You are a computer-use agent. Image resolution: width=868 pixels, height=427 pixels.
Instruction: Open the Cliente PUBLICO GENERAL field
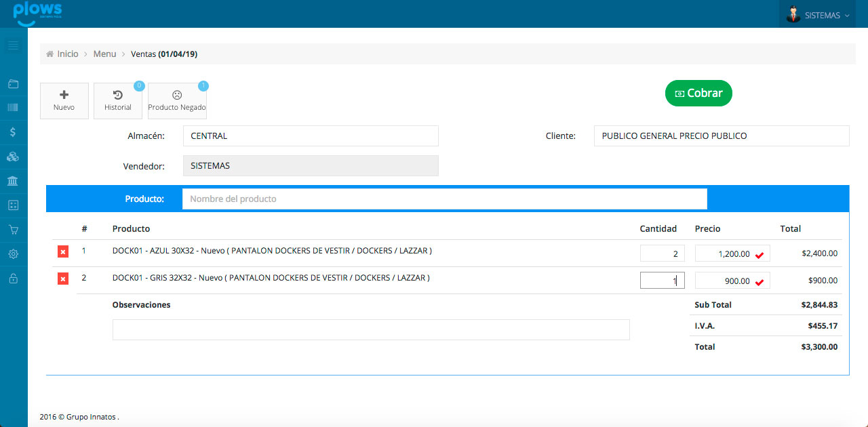click(721, 136)
